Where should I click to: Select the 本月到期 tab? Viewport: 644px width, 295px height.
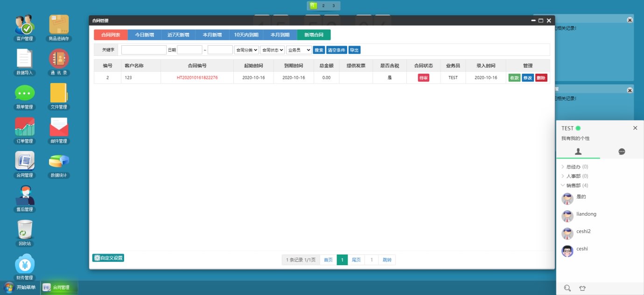click(280, 35)
